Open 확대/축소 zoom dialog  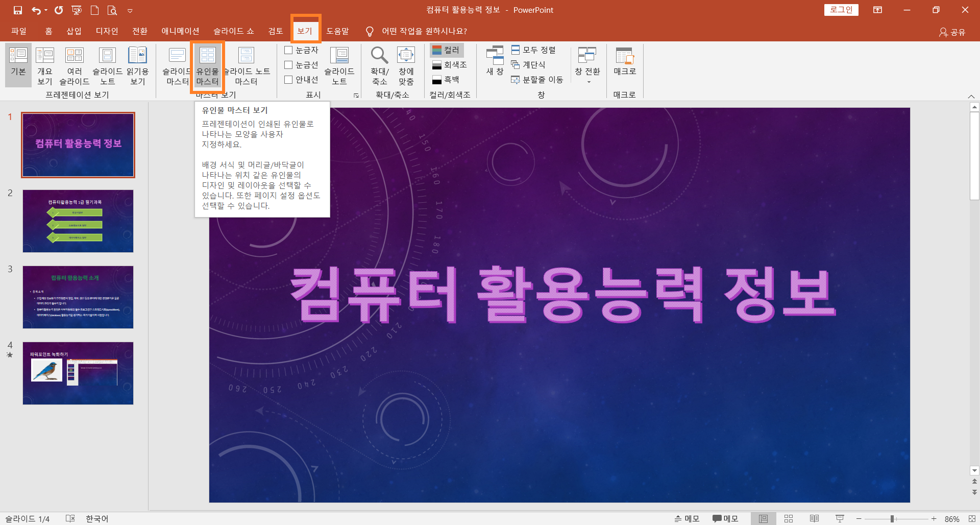point(380,65)
